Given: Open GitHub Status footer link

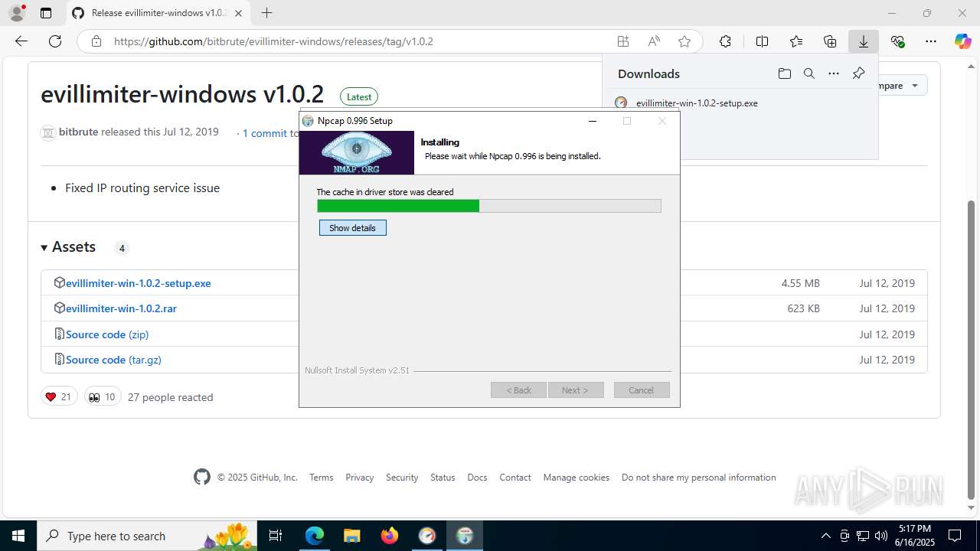Looking at the screenshot, I should pos(443,477).
